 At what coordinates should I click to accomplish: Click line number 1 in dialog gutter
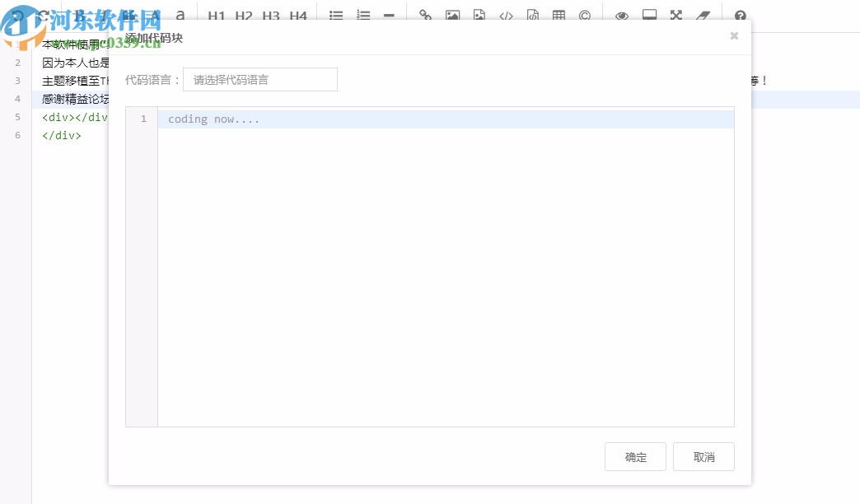pos(143,119)
